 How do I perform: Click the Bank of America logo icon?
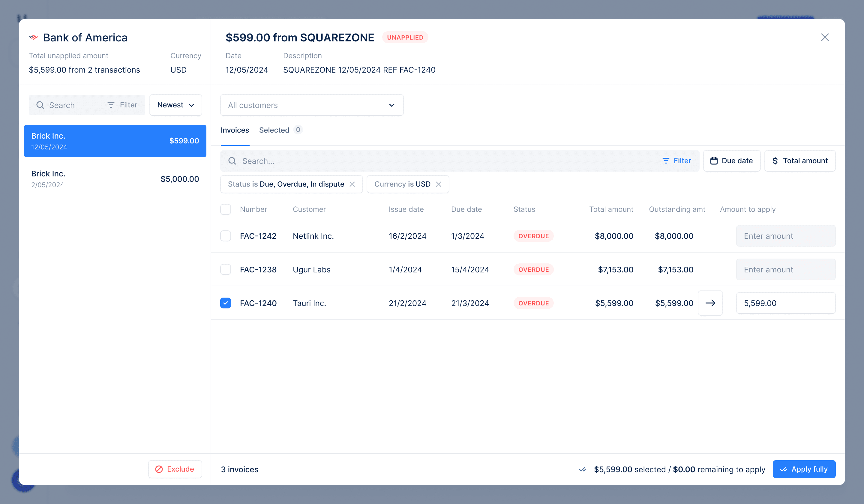(34, 37)
